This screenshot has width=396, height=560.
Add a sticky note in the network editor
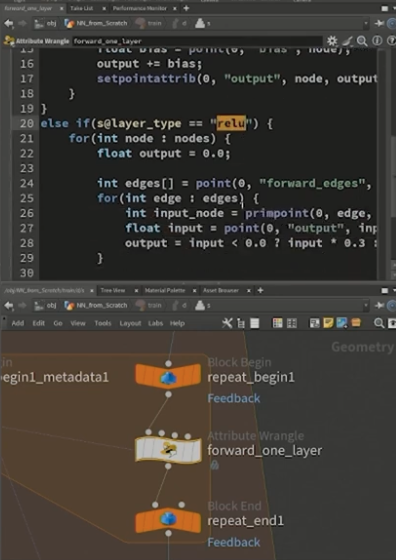328,323
